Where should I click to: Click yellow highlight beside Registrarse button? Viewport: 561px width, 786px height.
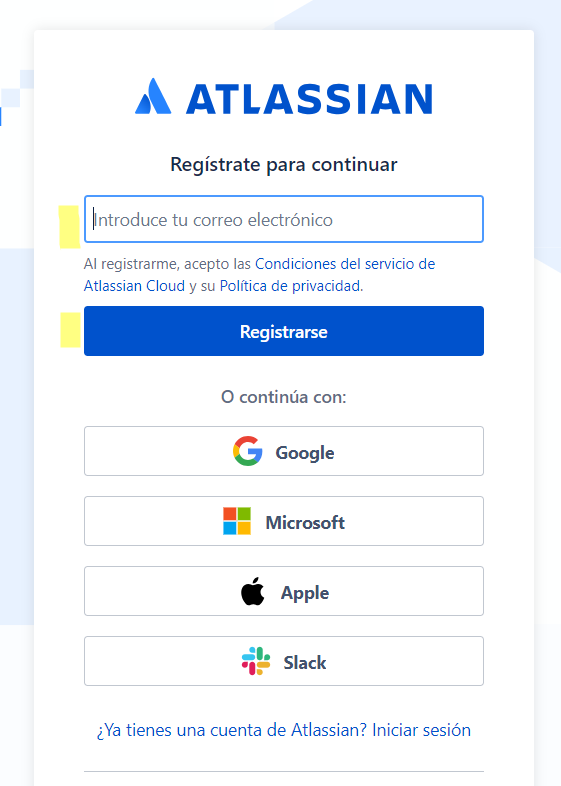tap(71, 330)
